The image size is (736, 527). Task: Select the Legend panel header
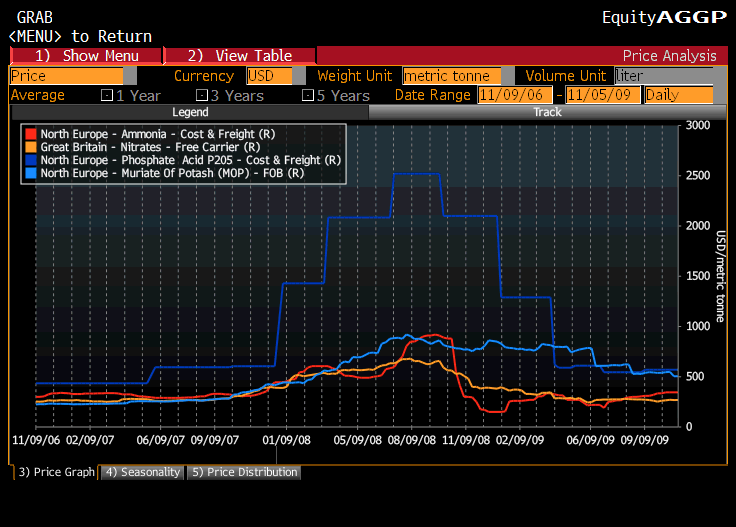click(190, 113)
